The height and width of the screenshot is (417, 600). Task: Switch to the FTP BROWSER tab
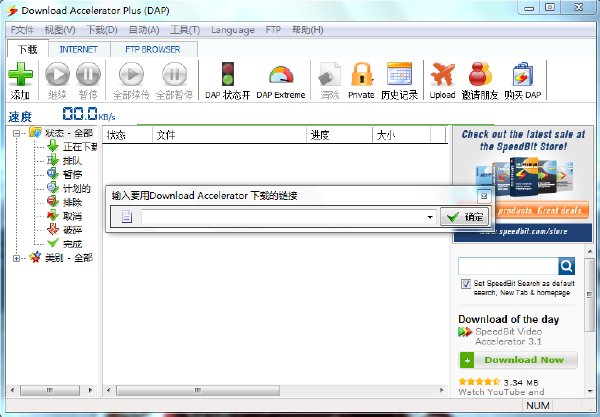pyautogui.click(x=153, y=49)
